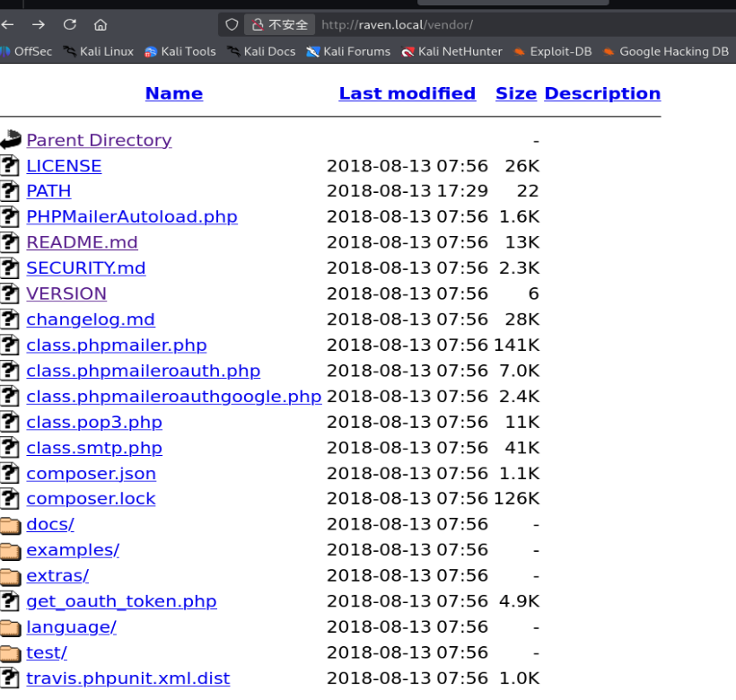Click the file icon beside get_oauth_token.php

pos(10,601)
